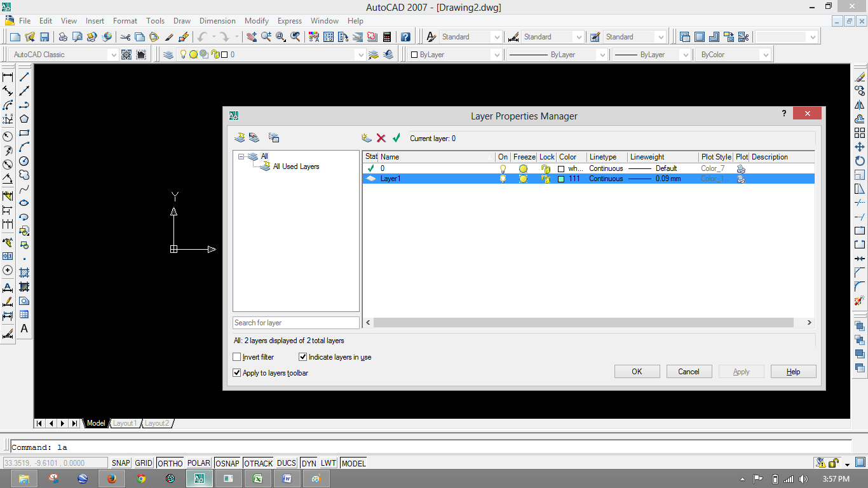
Task: Open the Dimension menu
Action: tap(217, 21)
